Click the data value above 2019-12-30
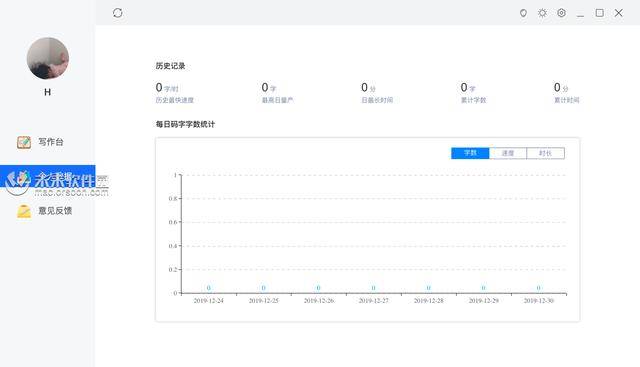The height and width of the screenshot is (367, 640). 538,288
